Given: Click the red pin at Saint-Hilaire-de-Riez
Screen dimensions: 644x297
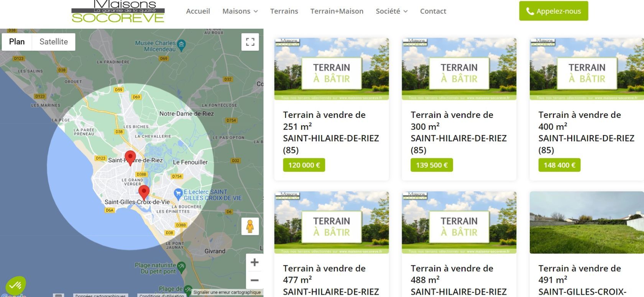Looking at the screenshot, I should pyautogui.click(x=130, y=157).
